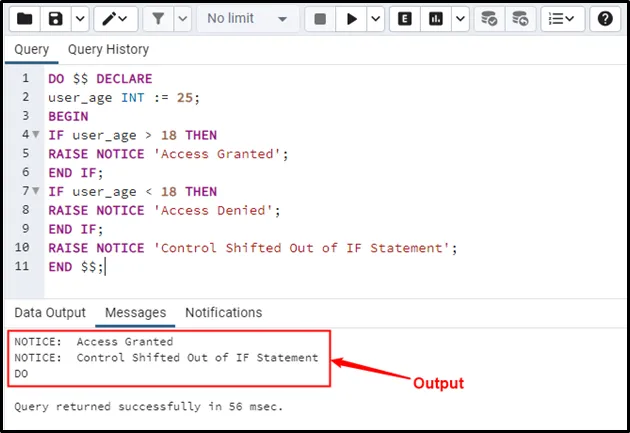The width and height of the screenshot is (630, 433).
Task: Open the Data Output tab
Action: [50, 313]
